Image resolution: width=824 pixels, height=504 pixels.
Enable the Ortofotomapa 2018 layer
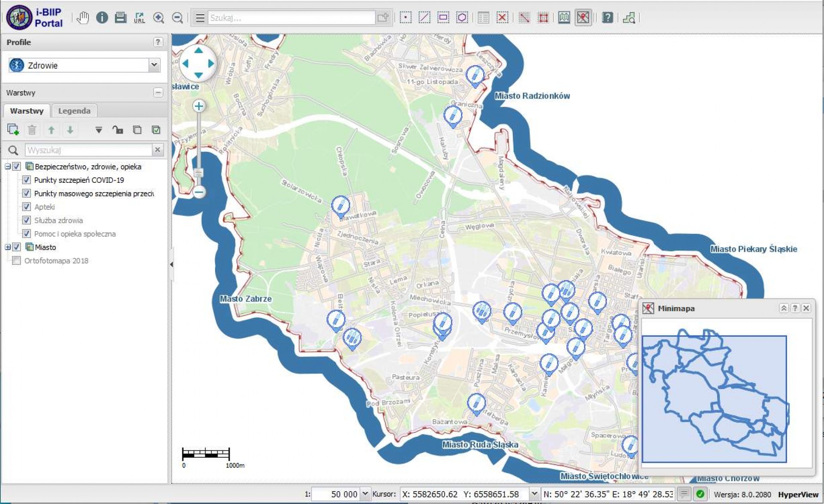tap(17, 260)
